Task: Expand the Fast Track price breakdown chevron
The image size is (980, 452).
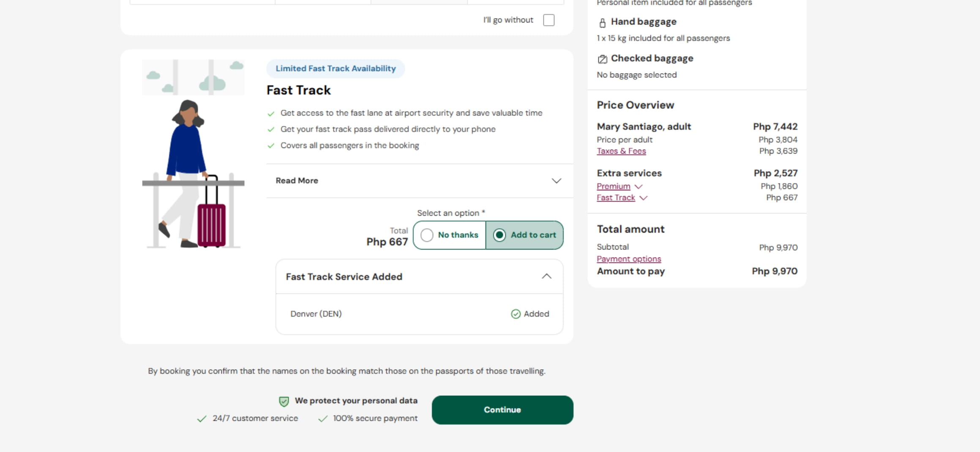Action: (643, 198)
